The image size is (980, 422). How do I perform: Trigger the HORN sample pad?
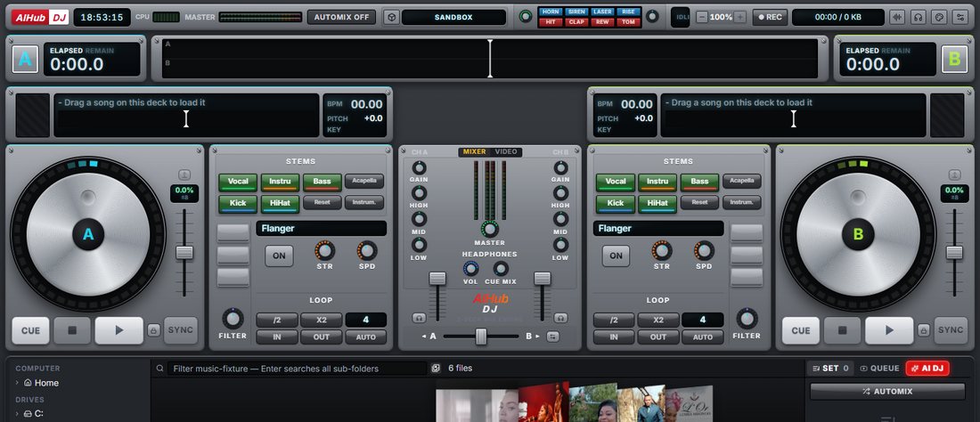pos(551,12)
